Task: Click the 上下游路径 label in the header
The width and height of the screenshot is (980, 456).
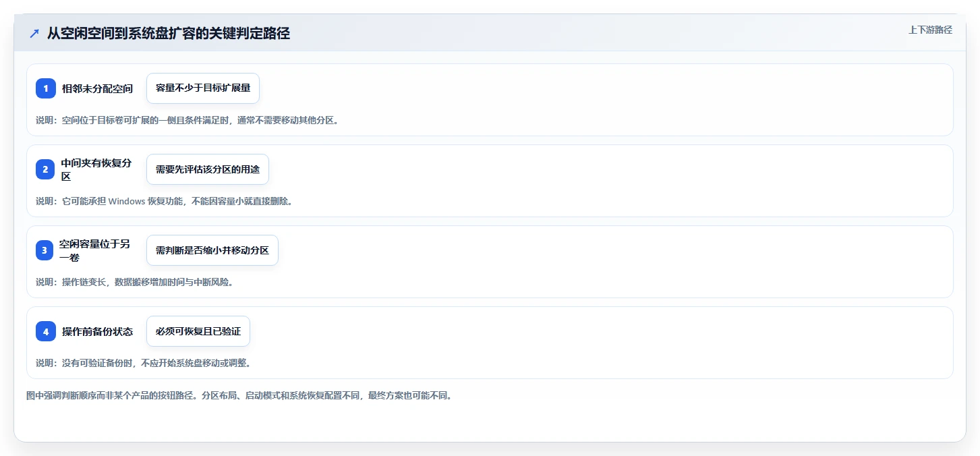Action: point(930,30)
